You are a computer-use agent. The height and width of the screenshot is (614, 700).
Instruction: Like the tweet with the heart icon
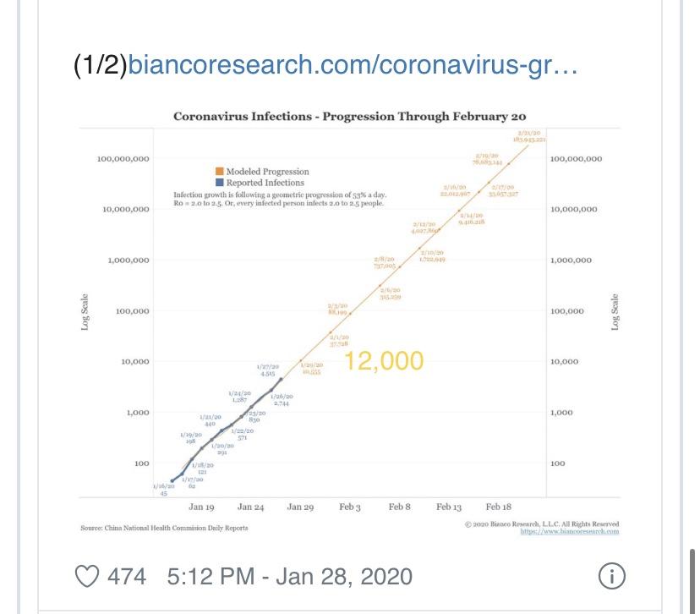(86, 576)
